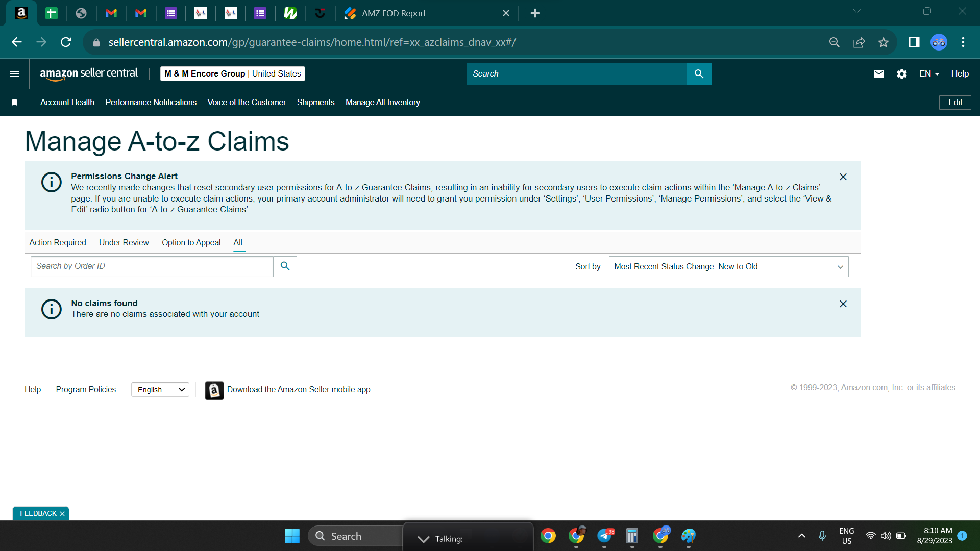Open a new browser tab

pyautogui.click(x=535, y=13)
